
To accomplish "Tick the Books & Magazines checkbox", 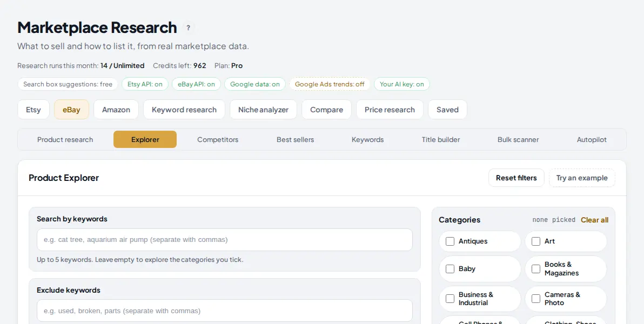I will pyautogui.click(x=536, y=269).
